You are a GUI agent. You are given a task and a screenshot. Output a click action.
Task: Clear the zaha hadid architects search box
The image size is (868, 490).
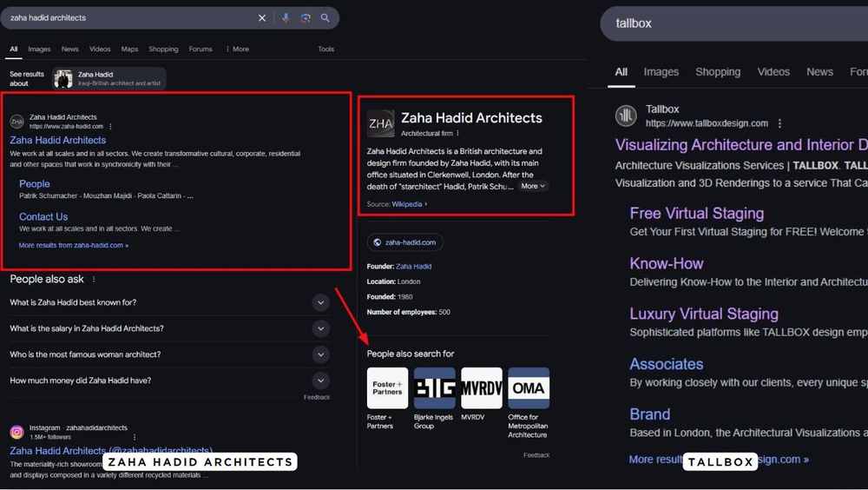click(262, 18)
